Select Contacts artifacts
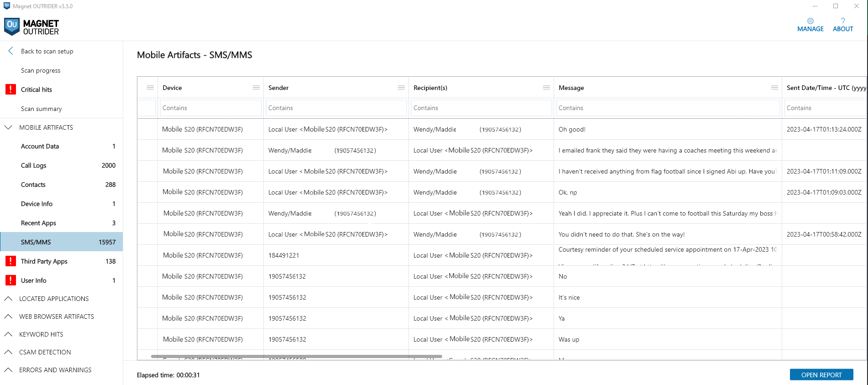Screen dimensions: 868x385 coord(62,185)
